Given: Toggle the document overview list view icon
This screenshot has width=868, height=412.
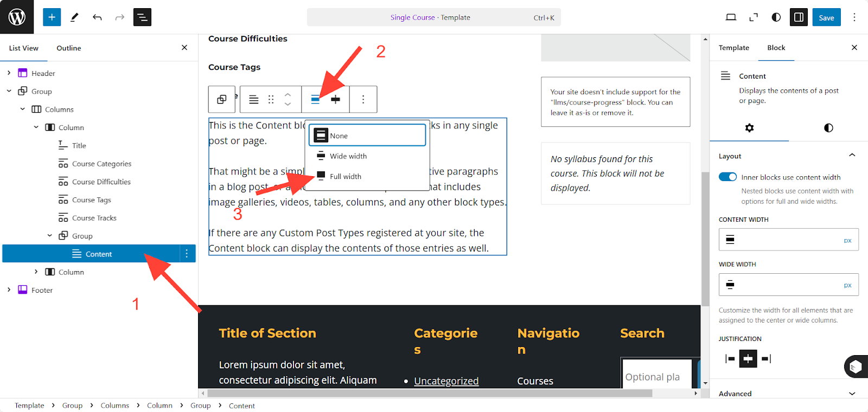Looking at the screenshot, I should click(x=142, y=17).
